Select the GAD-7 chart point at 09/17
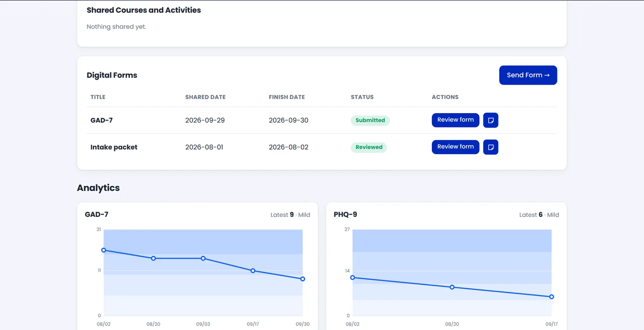This screenshot has height=330, width=644. coord(253,271)
